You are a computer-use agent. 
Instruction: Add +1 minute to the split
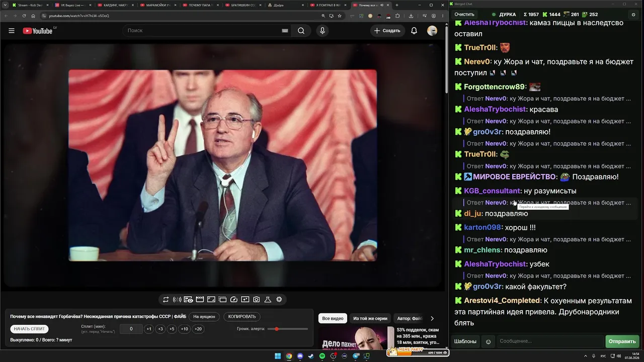pyautogui.click(x=149, y=329)
